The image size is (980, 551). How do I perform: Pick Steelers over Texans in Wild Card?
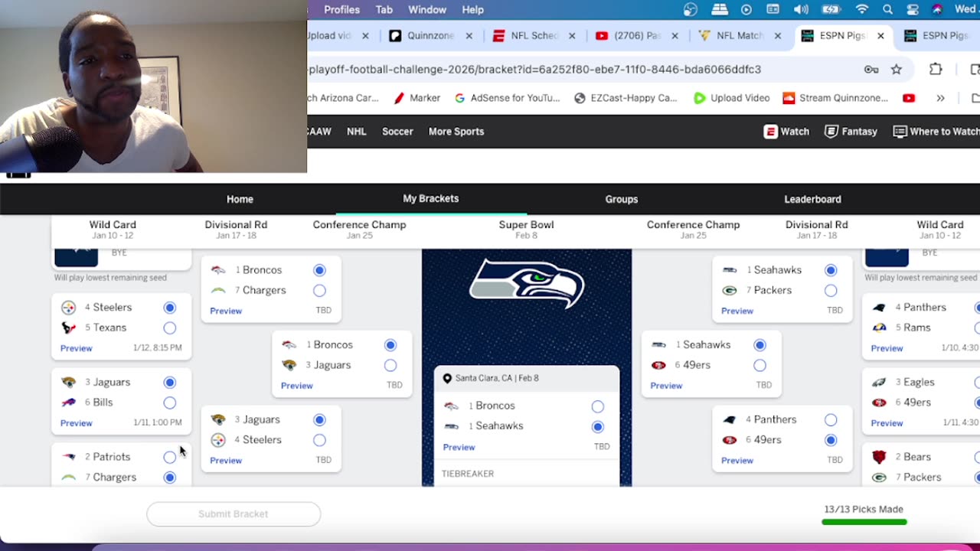pos(169,308)
